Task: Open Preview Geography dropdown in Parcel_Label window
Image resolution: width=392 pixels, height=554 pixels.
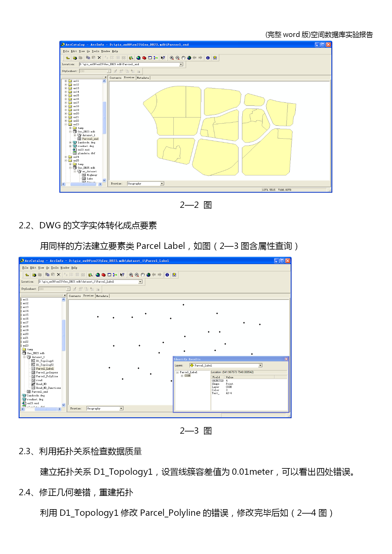Action: click(121, 408)
